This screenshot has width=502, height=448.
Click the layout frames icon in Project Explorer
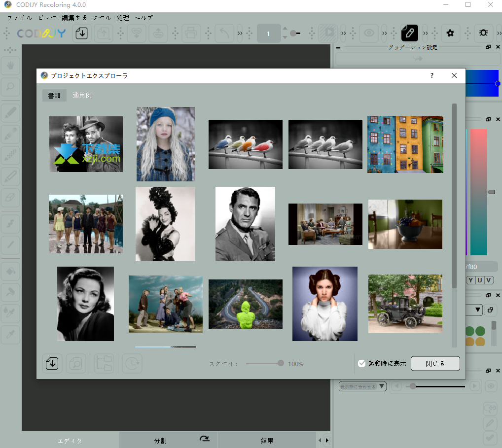(104, 364)
